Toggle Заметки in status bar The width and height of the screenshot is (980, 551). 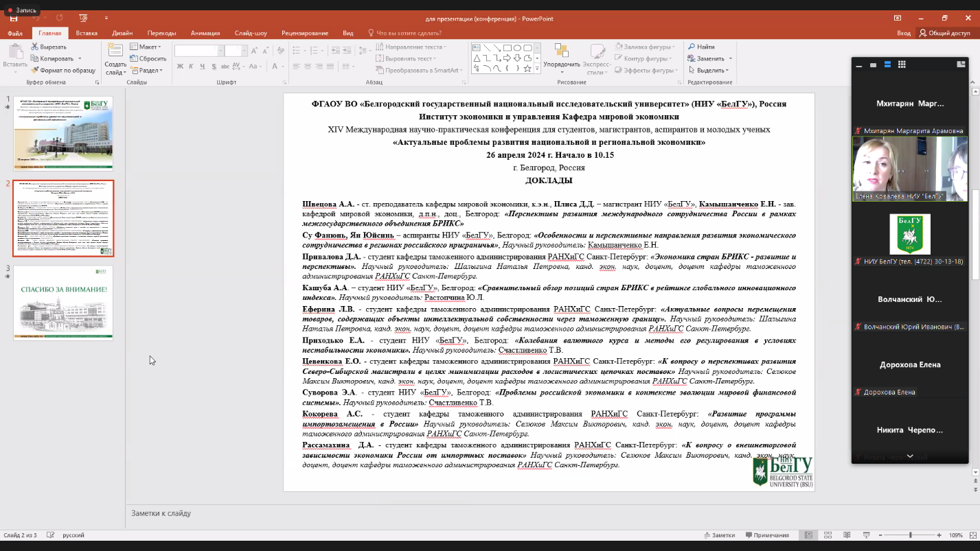click(719, 535)
